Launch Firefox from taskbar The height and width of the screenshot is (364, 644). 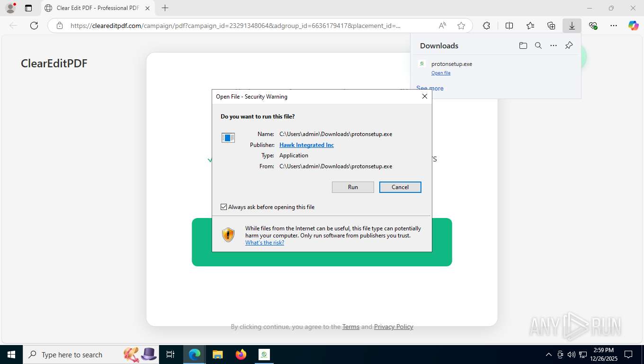tap(241, 355)
